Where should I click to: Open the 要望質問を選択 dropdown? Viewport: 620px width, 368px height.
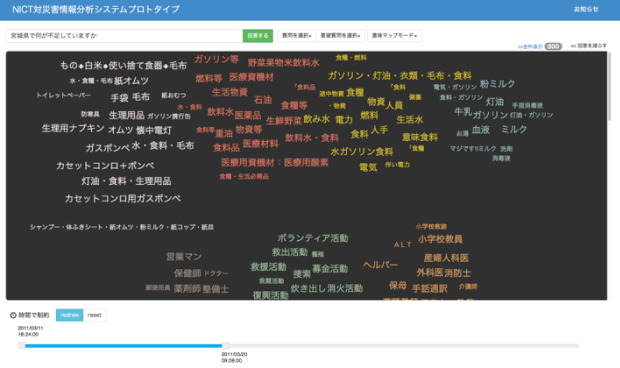tap(340, 36)
